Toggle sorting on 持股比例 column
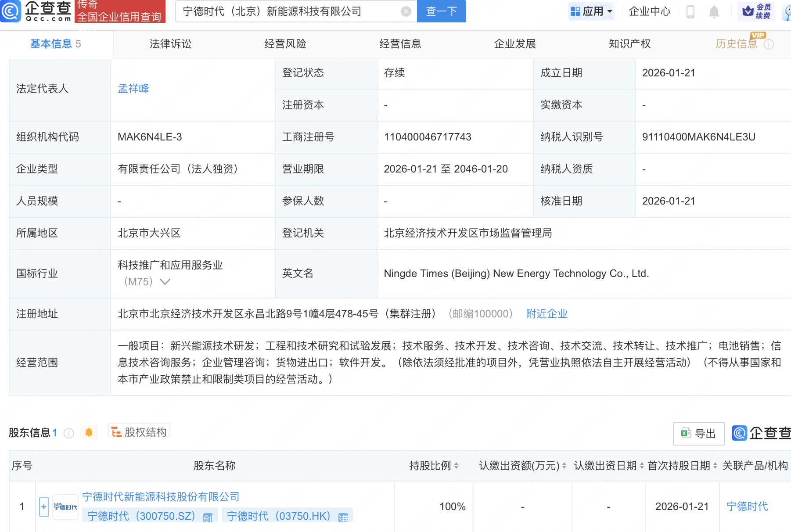Screen dimensions: 791x532 (x=457, y=466)
